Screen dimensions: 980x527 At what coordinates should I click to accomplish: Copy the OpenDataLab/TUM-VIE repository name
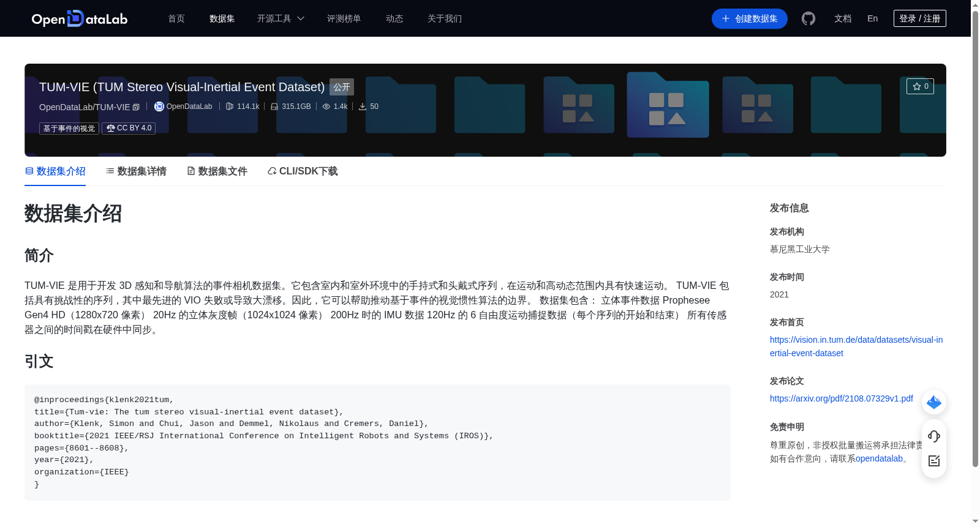[136, 107]
